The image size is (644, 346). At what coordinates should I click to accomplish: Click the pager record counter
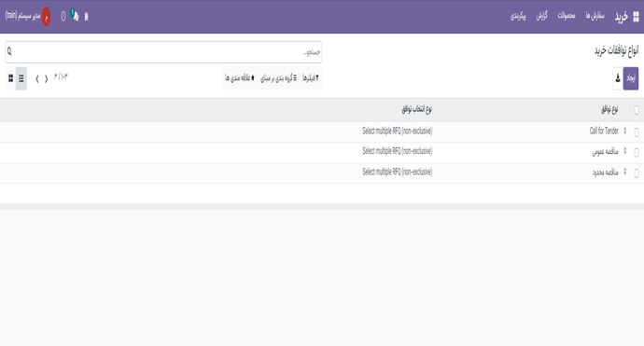tap(61, 77)
